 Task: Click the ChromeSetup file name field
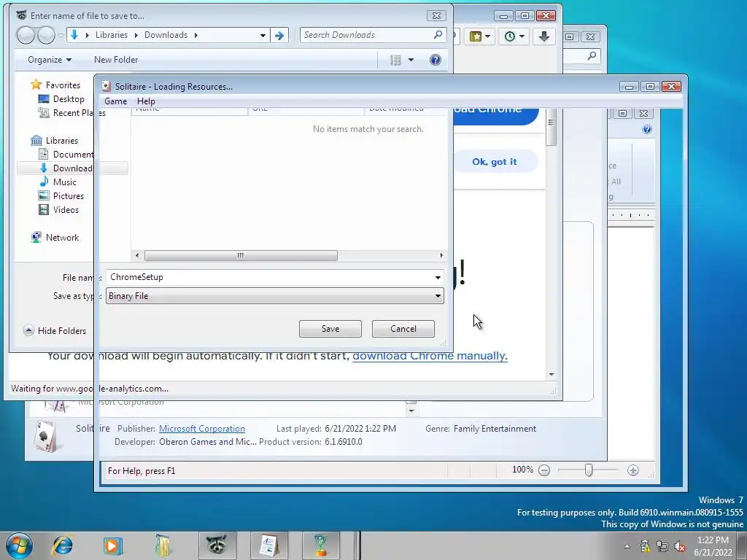coord(269,277)
